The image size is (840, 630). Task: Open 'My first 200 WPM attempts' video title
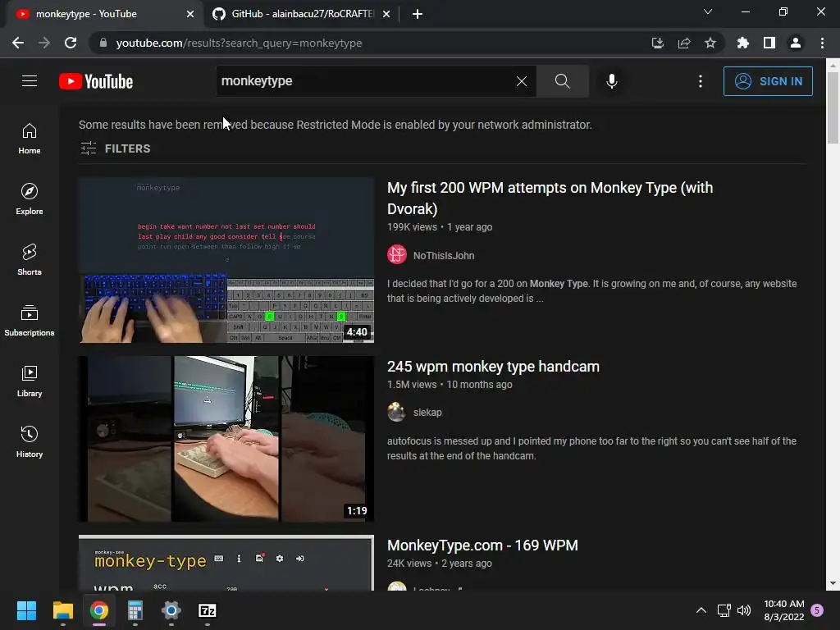tap(550, 199)
